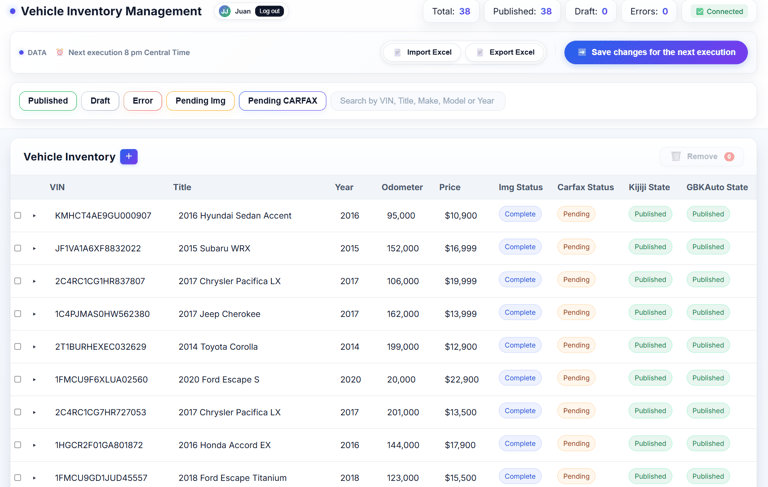This screenshot has width=768, height=487.
Task: Click the Pending Carfax badge for Subaru WRX
Action: pyautogui.click(x=576, y=247)
